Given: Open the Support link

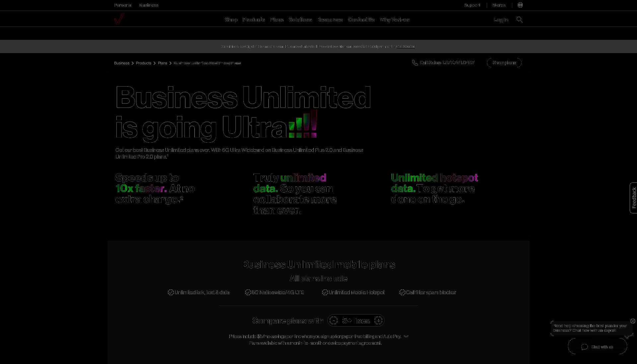Looking at the screenshot, I should [472, 5].
